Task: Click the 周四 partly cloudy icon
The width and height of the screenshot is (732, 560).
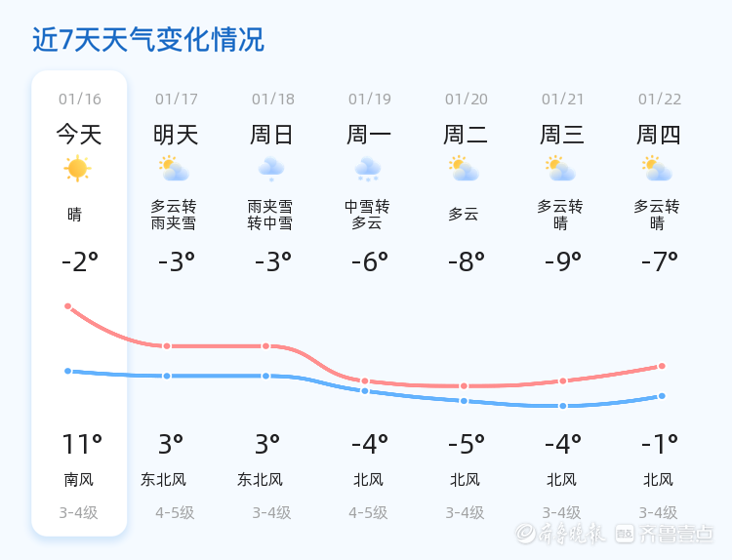Action: [658, 169]
